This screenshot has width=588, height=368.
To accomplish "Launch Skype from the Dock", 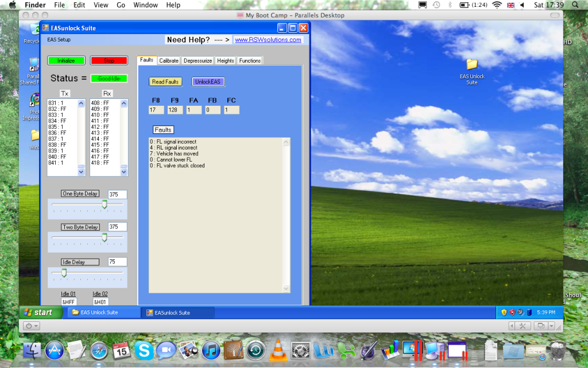I will [144, 351].
